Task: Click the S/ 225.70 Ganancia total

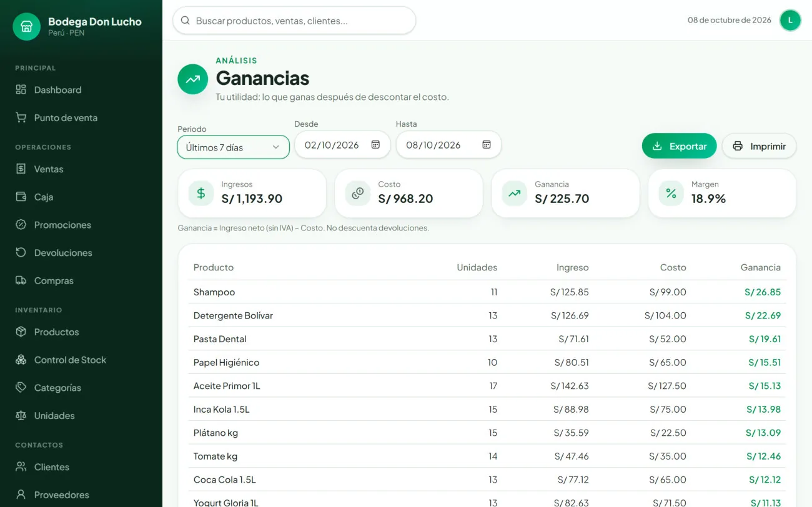Action: tap(562, 199)
